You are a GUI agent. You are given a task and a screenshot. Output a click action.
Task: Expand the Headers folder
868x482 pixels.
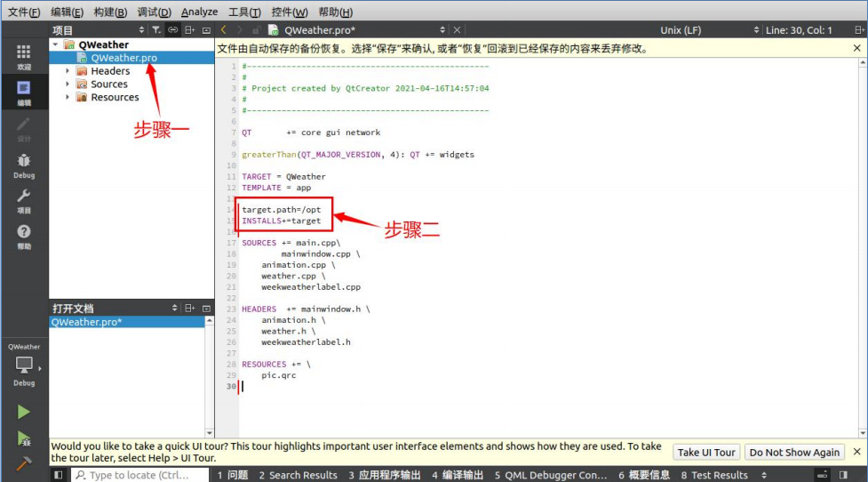(x=68, y=71)
